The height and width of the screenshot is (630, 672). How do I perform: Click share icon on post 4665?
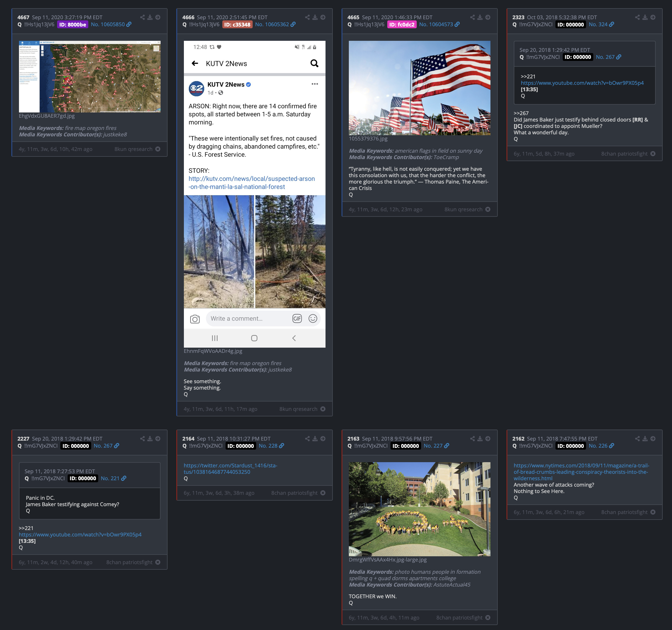(x=472, y=17)
